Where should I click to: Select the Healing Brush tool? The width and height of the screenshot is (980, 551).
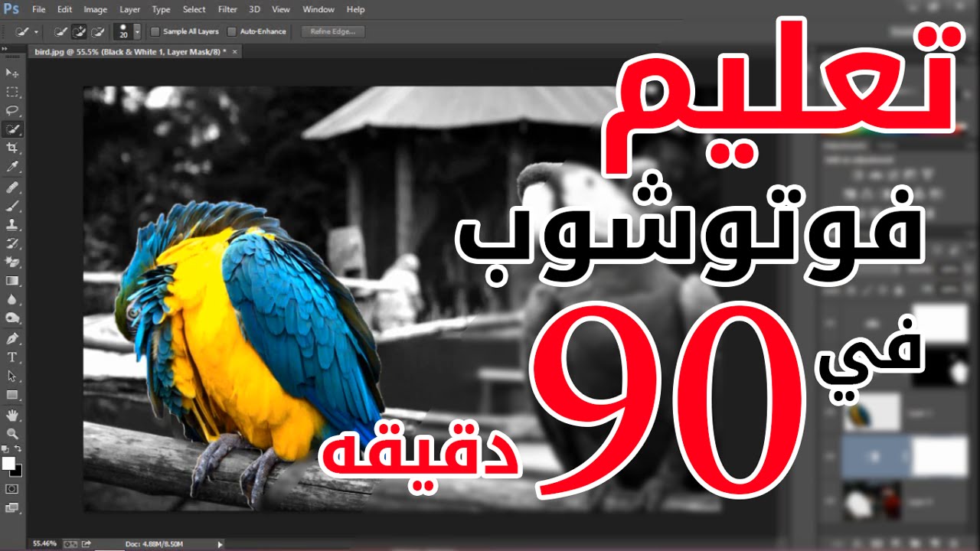point(12,187)
